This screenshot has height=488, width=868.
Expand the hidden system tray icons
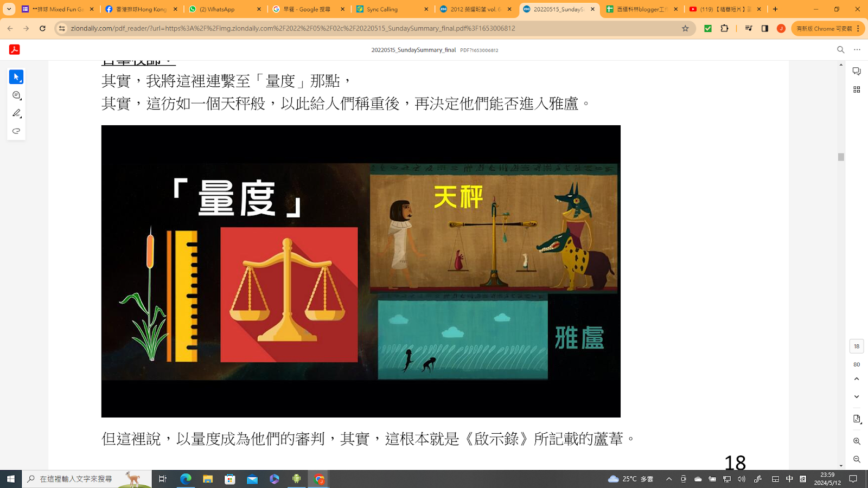(x=669, y=479)
